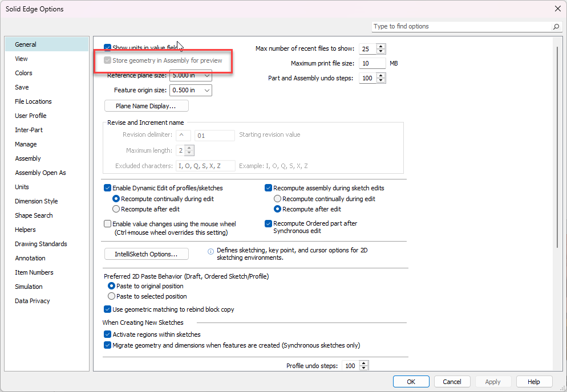The image size is (567, 392).
Task: Enable value changes using the mouse wheel
Action: (x=107, y=224)
